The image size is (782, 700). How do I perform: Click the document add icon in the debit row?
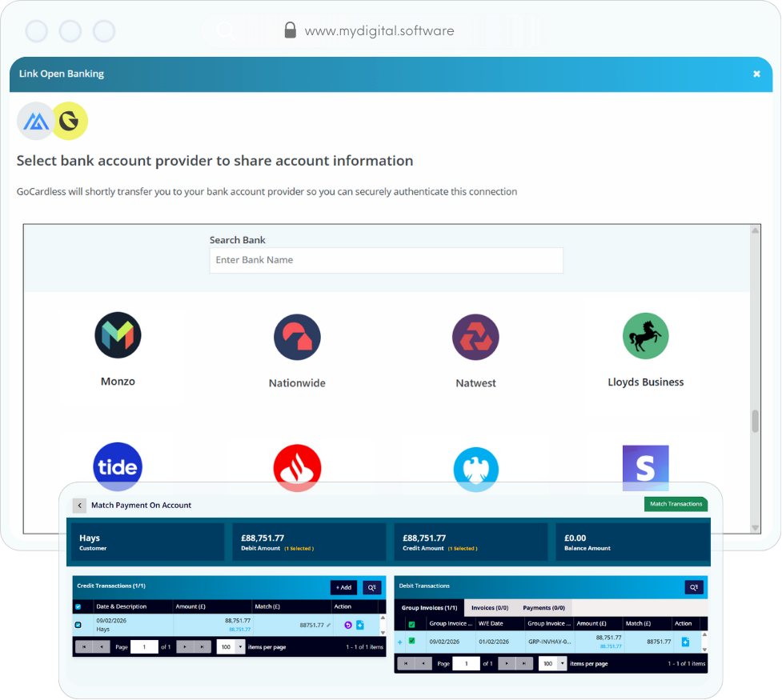pos(685,642)
